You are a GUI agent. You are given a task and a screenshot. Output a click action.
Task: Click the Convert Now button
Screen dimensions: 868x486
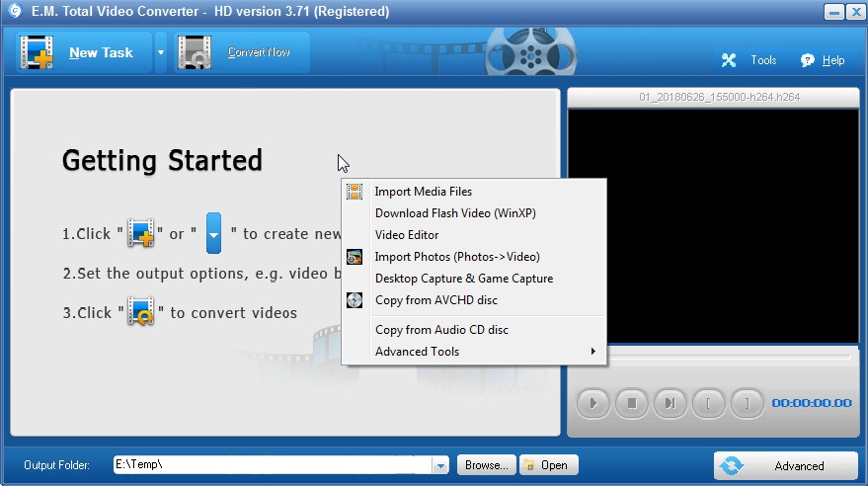pos(242,52)
